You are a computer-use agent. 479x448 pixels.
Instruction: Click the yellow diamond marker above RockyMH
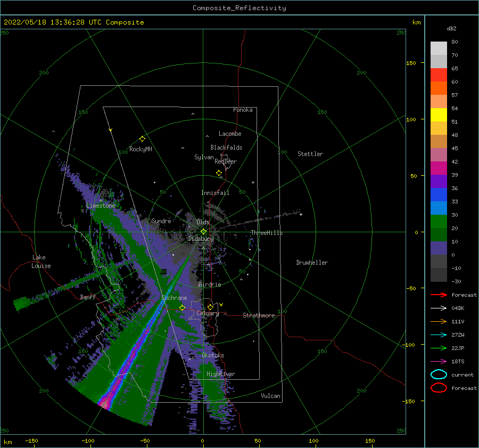click(x=142, y=139)
